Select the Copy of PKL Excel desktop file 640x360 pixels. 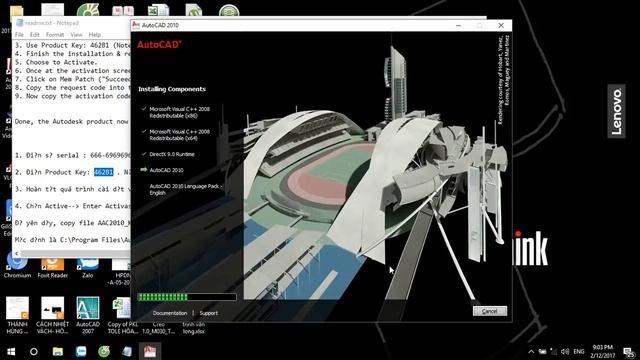pos(122,315)
